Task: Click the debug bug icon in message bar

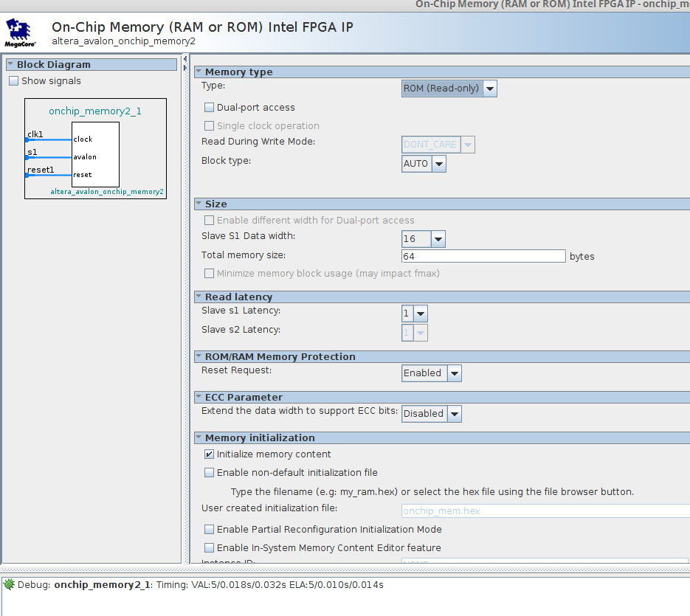Action: point(9,585)
